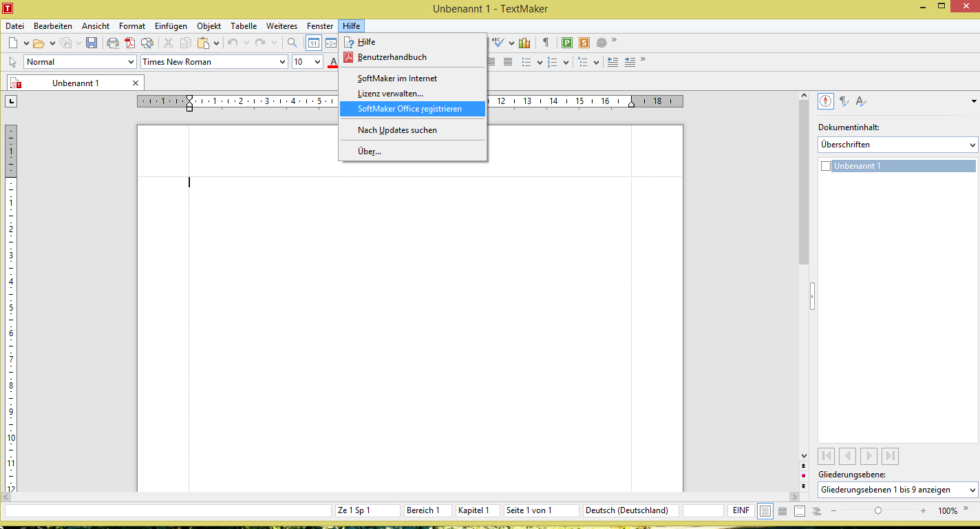The height and width of the screenshot is (529, 980).
Task: Select Nach Updates suchen in the Hilfe menu
Action: [x=412, y=130]
